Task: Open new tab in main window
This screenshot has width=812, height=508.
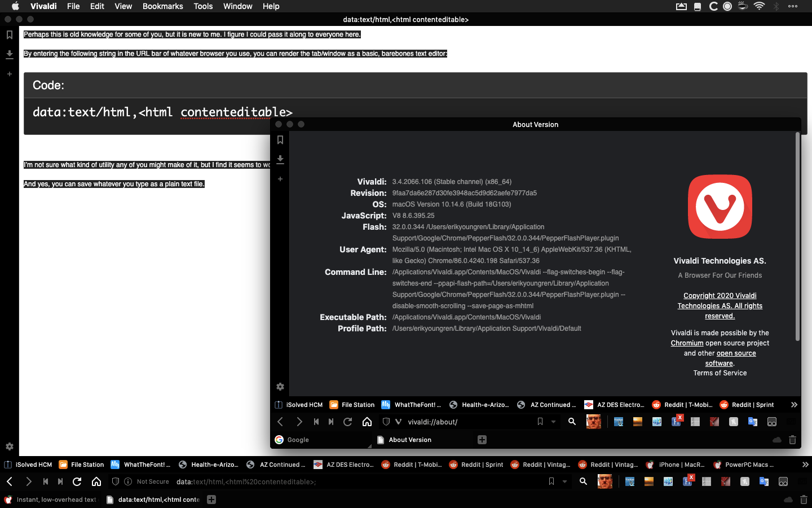Action: [x=211, y=500]
